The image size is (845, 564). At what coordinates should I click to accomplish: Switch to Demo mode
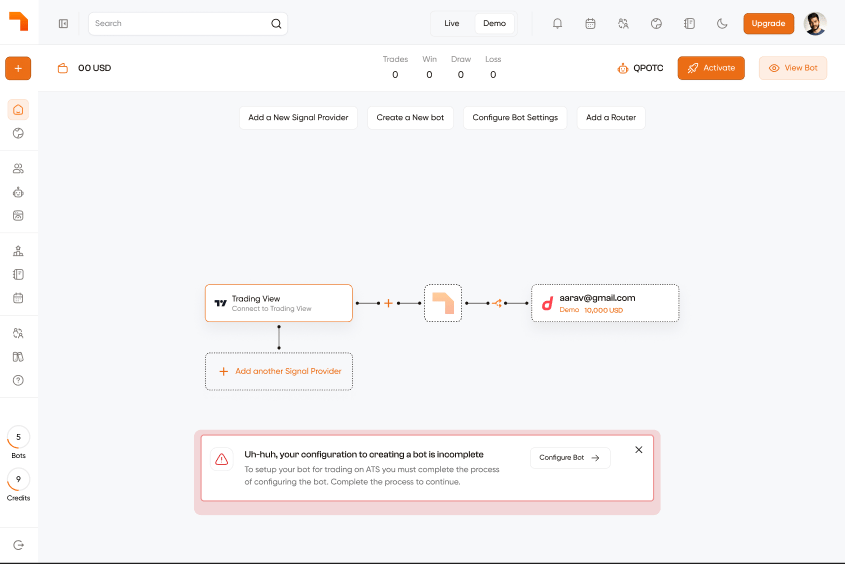pos(494,24)
